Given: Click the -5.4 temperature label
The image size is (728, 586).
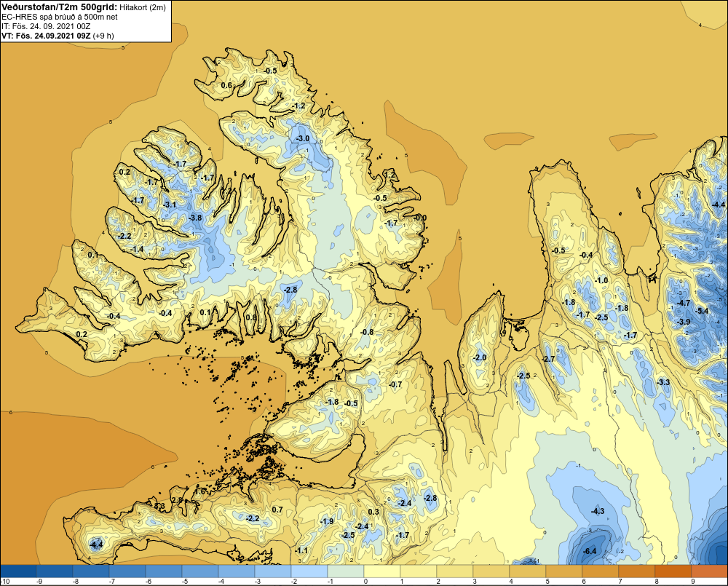Looking at the screenshot, I should tap(702, 311).
